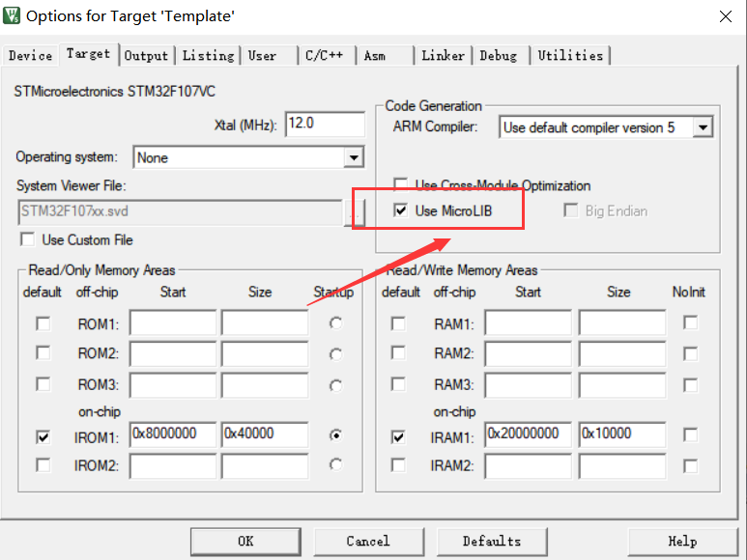Close the Options for Target dialog
The image size is (747, 560).
[725, 16]
